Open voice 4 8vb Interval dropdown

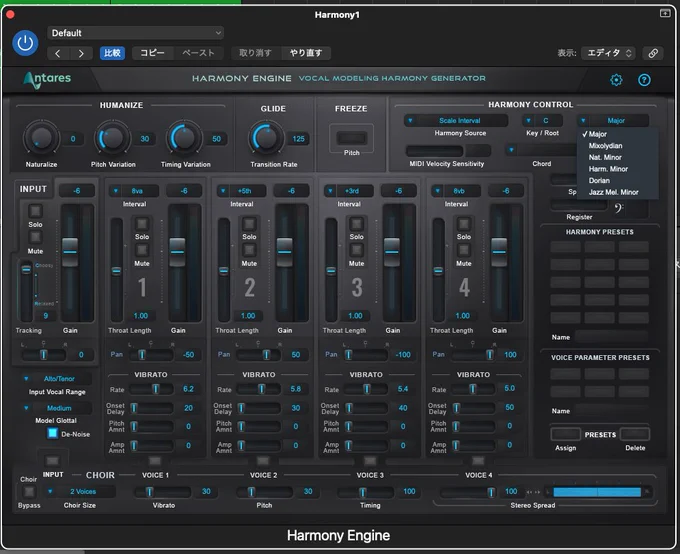tap(455, 191)
